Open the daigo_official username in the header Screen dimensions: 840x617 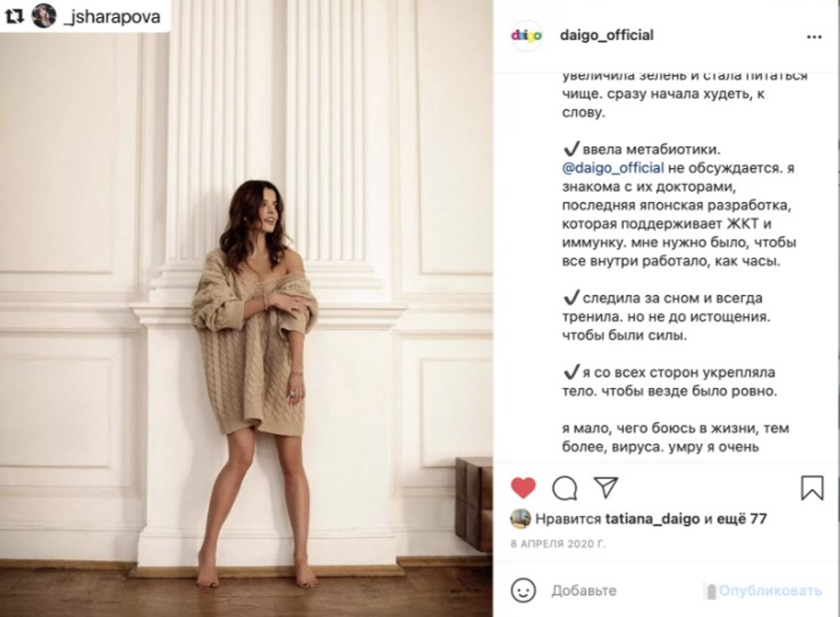coord(606,35)
